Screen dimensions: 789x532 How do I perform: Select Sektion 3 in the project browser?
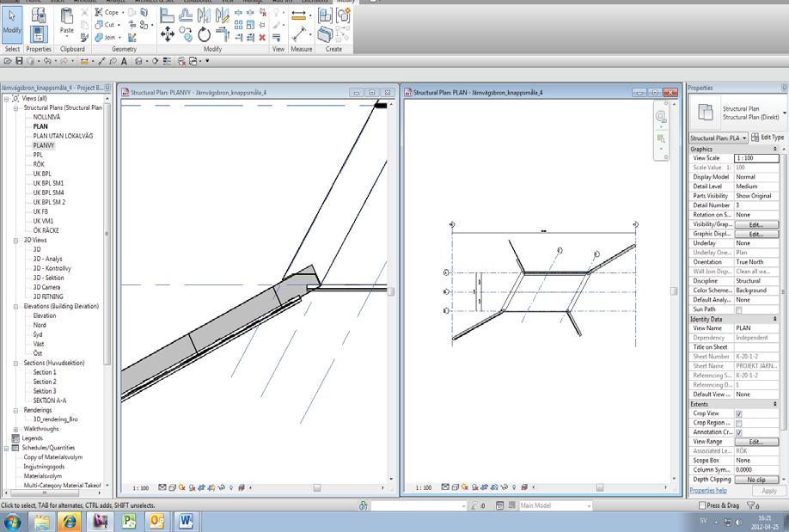click(x=45, y=391)
